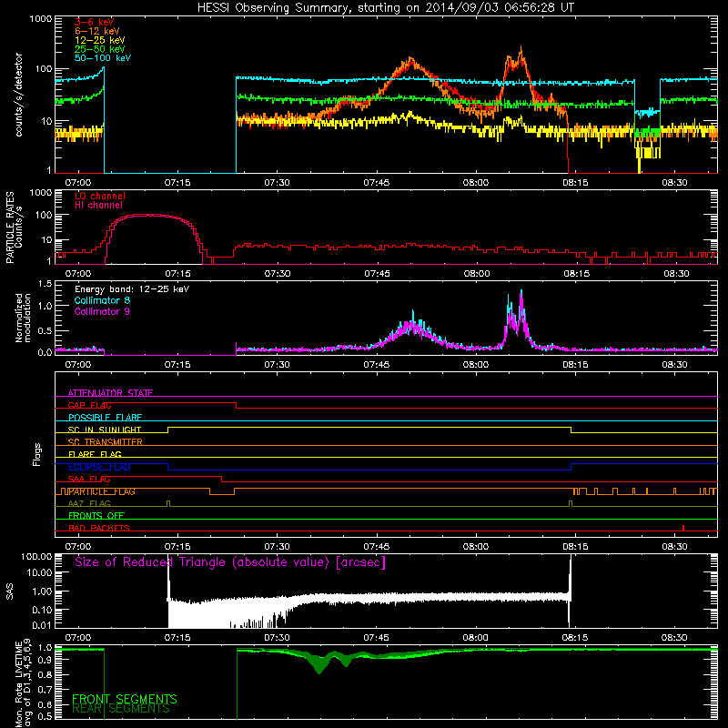Click the 50-100 keV legend label
The width and height of the screenshot is (728, 728).
point(103,58)
